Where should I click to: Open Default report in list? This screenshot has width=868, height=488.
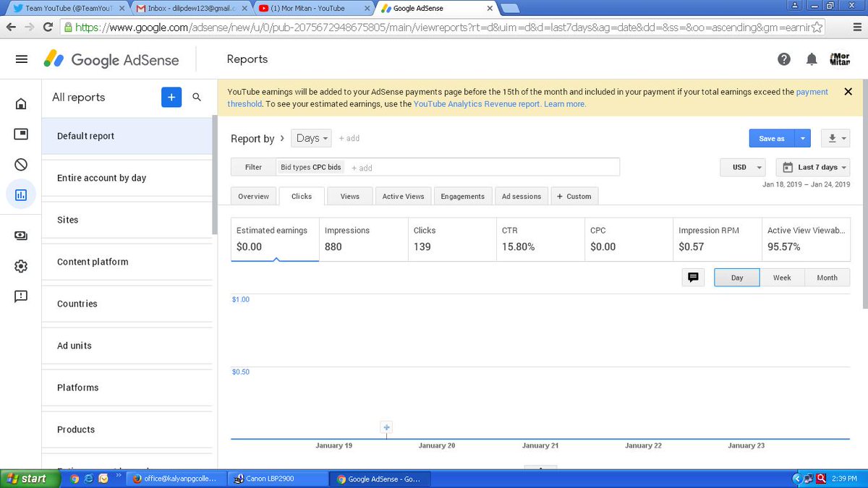pos(127,136)
